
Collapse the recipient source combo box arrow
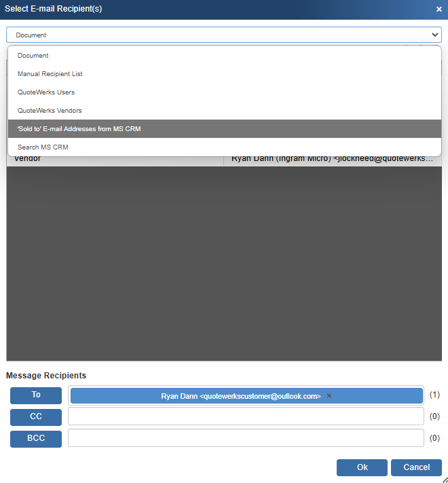click(434, 35)
